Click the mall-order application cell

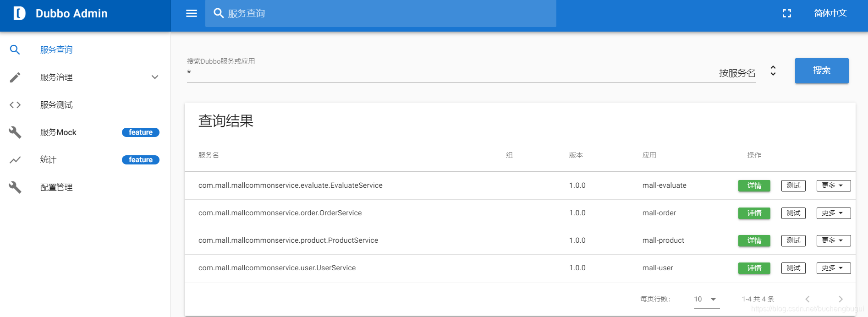click(659, 213)
